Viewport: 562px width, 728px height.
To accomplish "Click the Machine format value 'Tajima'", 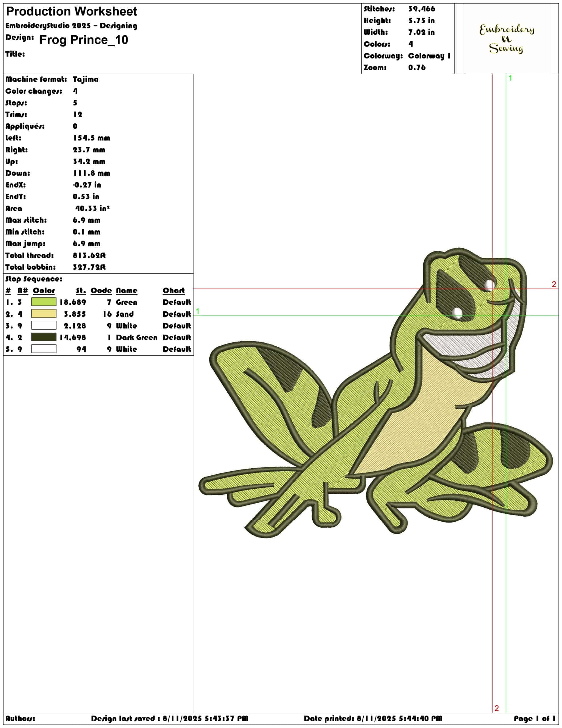I will click(86, 79).
